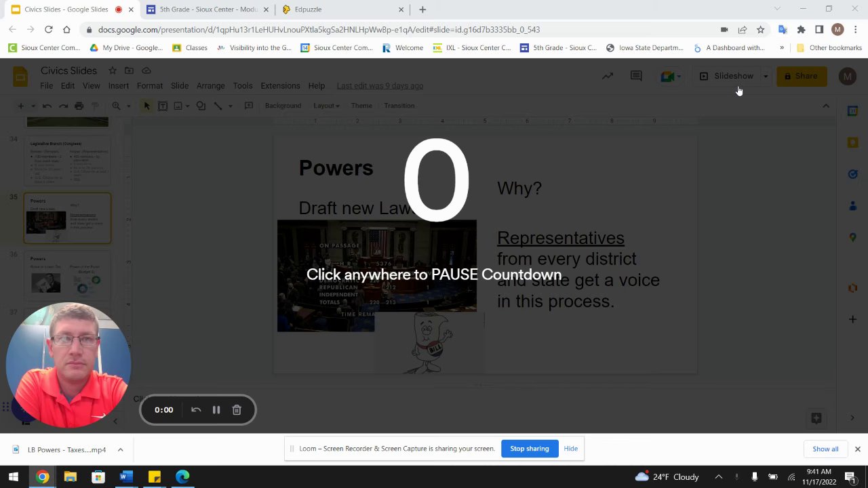This screenshot has width=868, height=488.
Task: Open Word from the taskbar
Action: (x=126, y=476)
